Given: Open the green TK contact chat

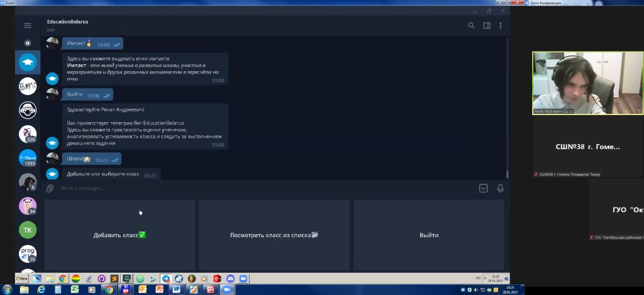Looking at the screenshot, I should click(28, 230).
